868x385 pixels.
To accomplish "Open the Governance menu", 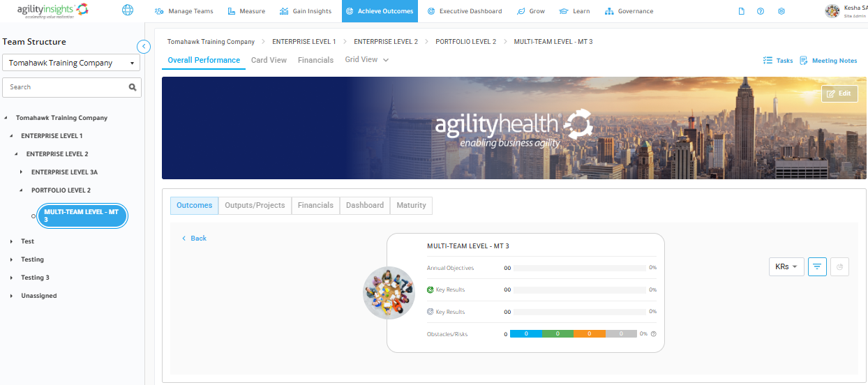I will [629, 11].
